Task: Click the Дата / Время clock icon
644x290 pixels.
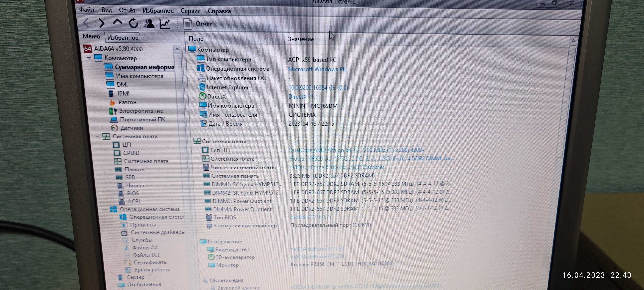Action: (203, 123)
